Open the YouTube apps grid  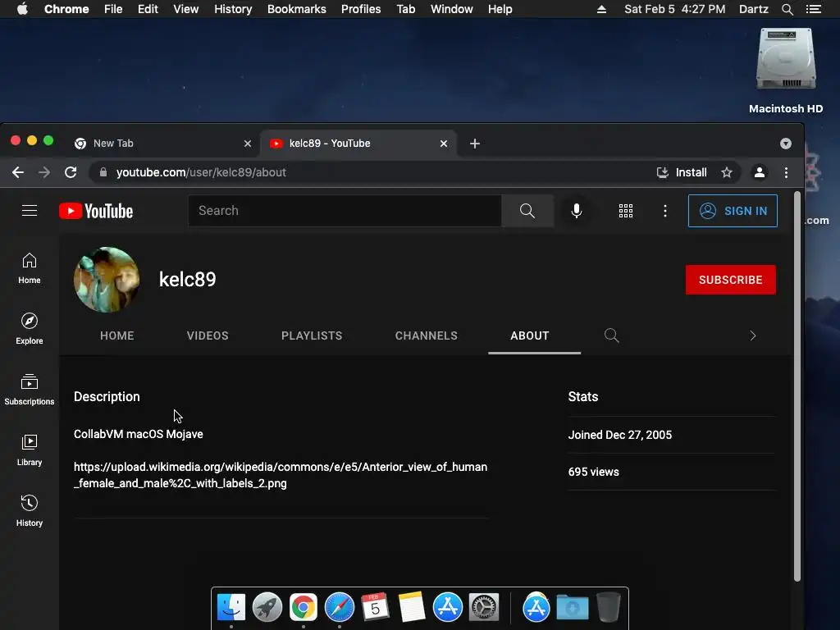click(x=626, y=211)
